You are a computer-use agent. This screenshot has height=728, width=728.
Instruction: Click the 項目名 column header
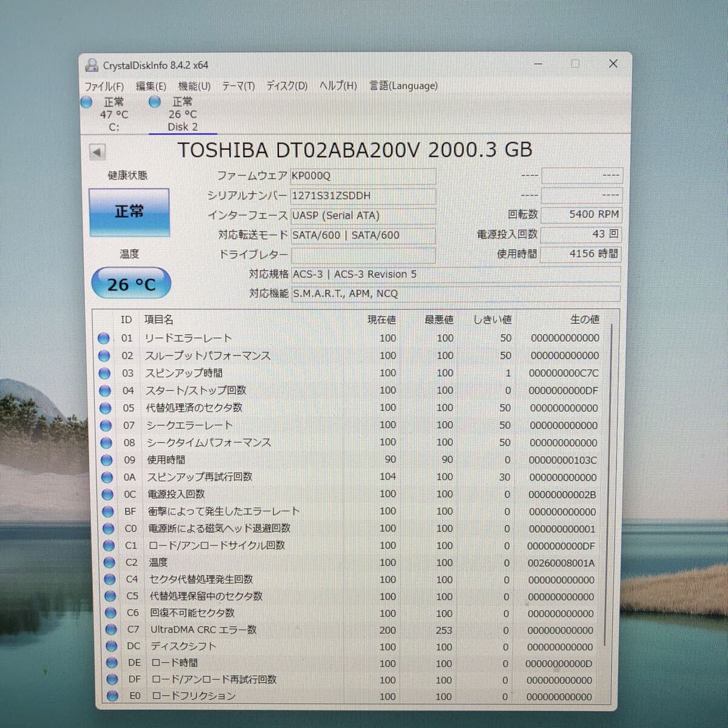(x=159, y=320)
